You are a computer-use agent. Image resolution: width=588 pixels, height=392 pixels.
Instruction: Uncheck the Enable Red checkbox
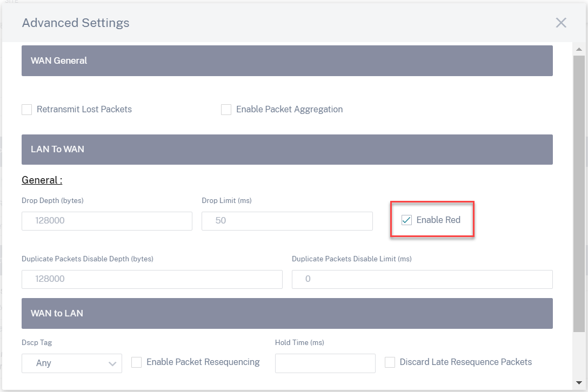[x=406, y=220]
